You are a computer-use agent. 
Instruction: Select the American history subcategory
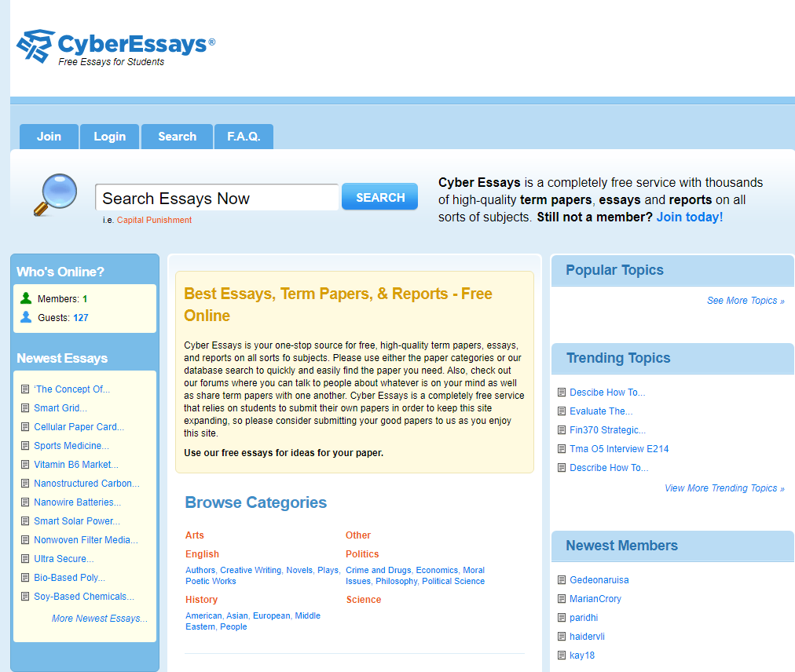(203, 615)
